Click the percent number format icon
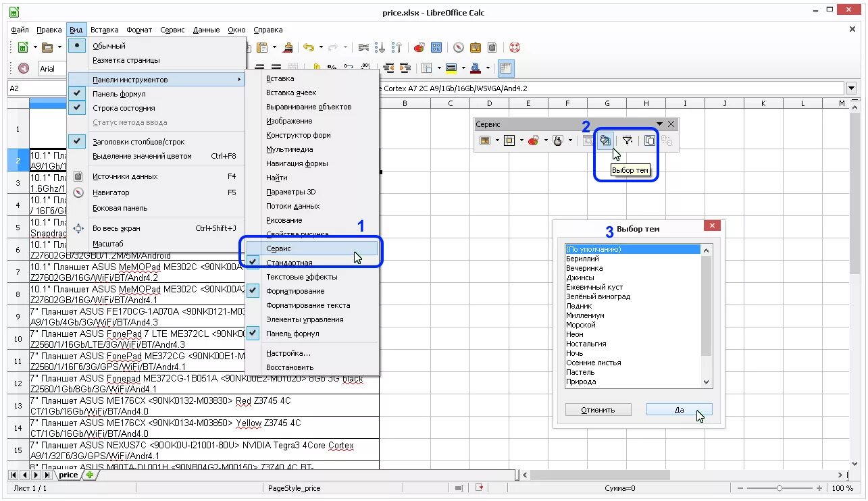The height and width of the screenshot is (501, 868). (x=332, y=68)
